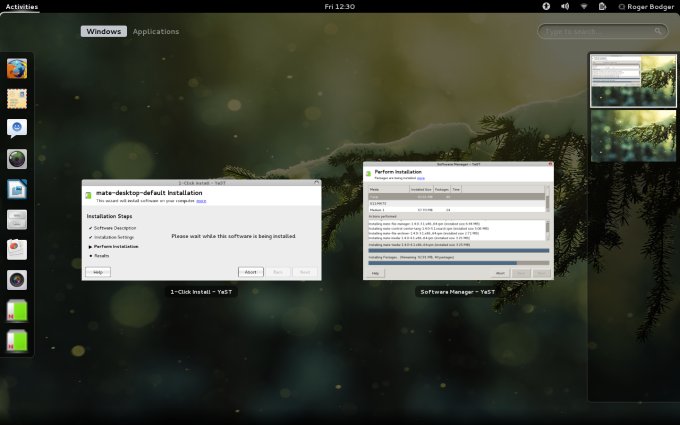The width and height of the screenshot is (680, 425).
Task: Select the upper green YaST icon in dash
Action: point(17,311)
